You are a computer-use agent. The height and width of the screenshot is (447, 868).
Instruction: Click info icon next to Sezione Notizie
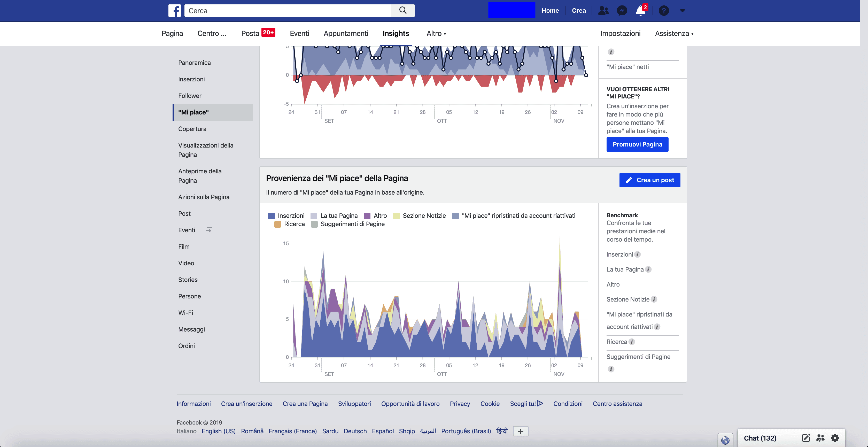tap(654, 299)
